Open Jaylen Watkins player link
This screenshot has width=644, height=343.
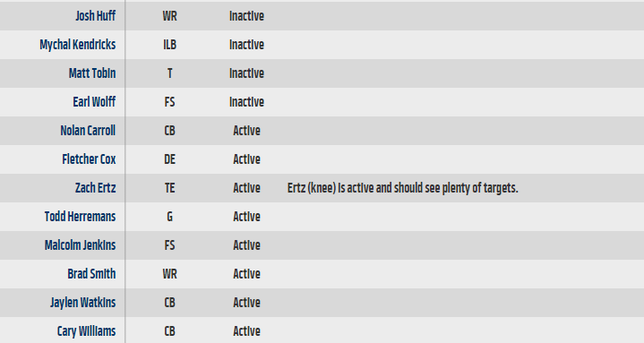click(x=83, y=303)
